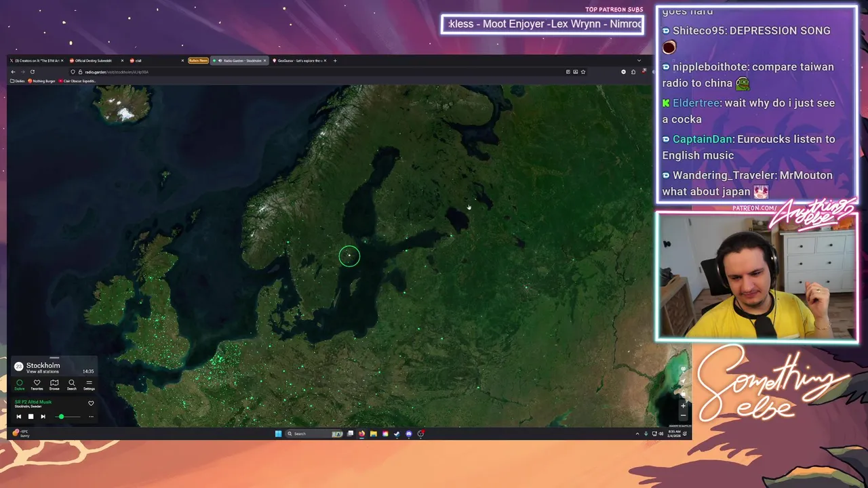
Task: Open File Explorer from the taskbar
Action: 373,434
